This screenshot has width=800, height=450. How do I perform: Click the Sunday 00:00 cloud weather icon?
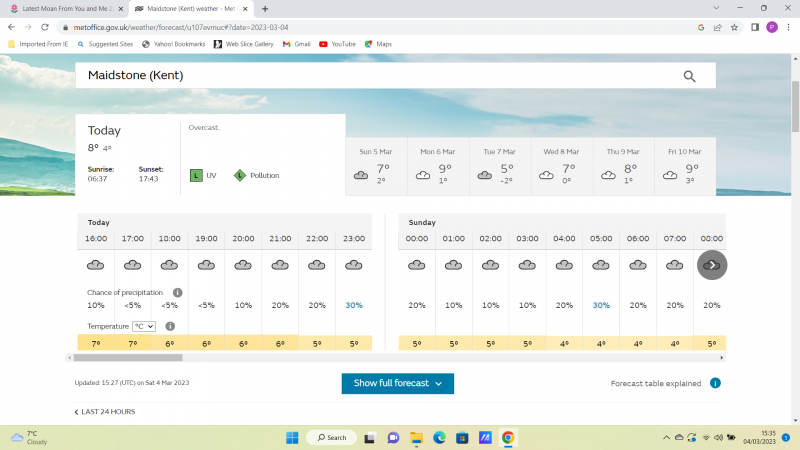(x=416, y=265)
